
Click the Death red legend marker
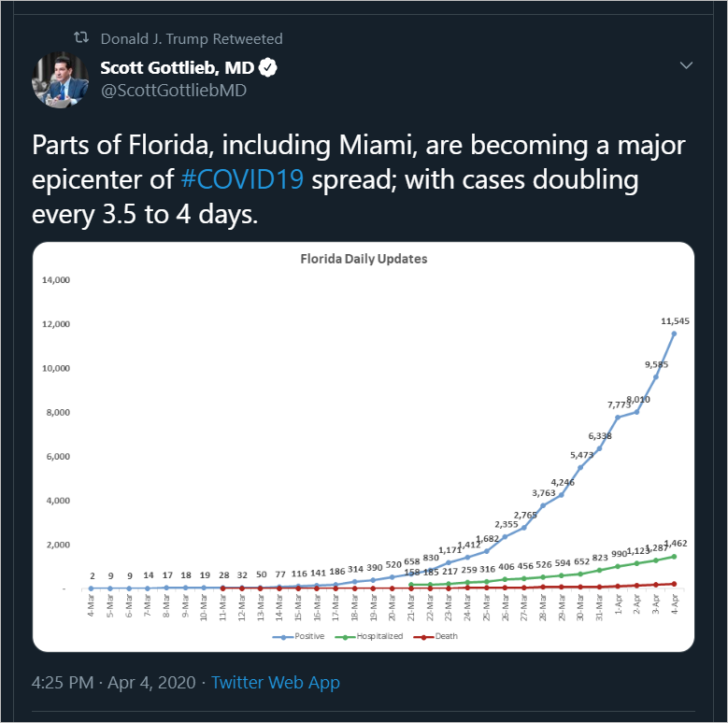click(423, 637)
